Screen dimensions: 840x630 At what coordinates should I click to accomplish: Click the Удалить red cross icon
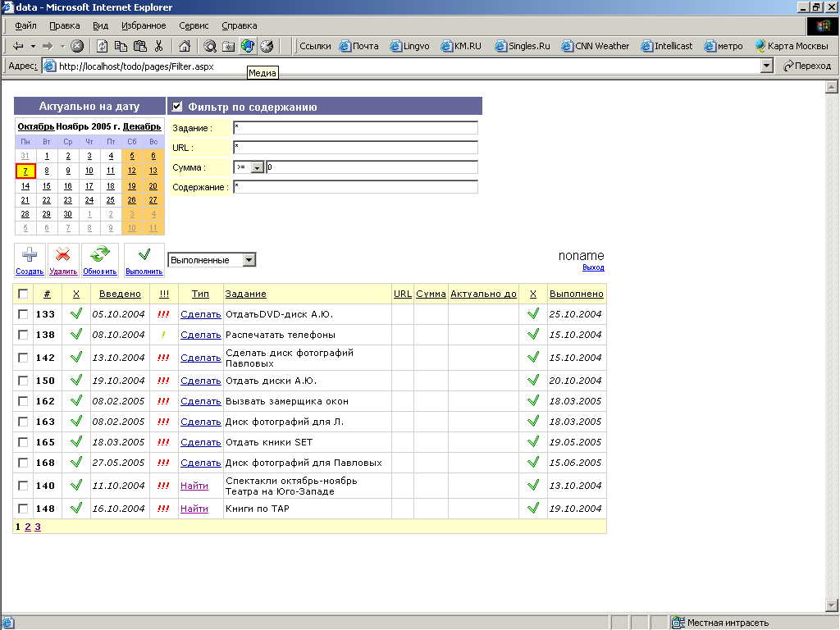click(62, 255)
